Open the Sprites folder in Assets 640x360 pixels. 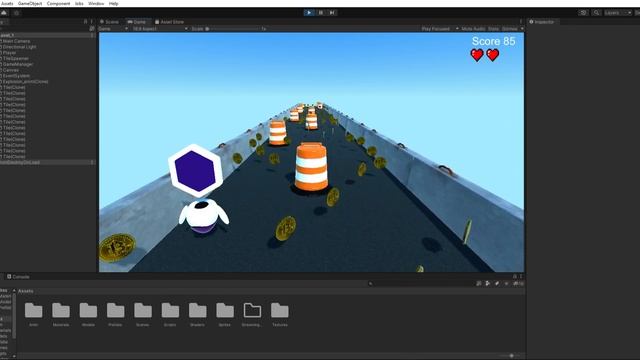tap(225, 314)
